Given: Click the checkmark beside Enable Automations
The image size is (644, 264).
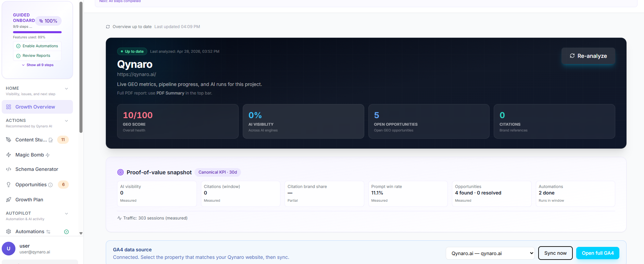Looking at the screenshot, I should pyautogui.click(x=18, y=46).
